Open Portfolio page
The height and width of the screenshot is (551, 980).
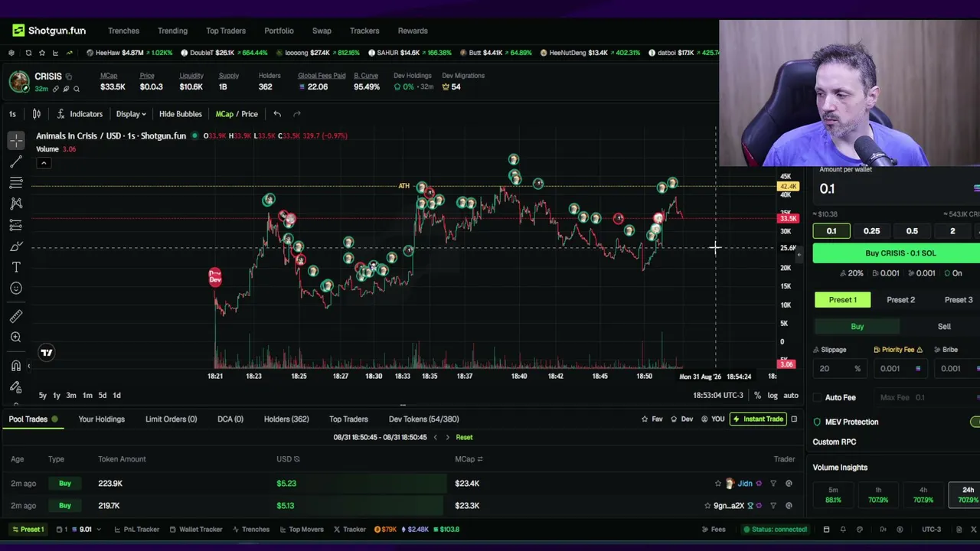pyautogui.click(x=279, y=31)
